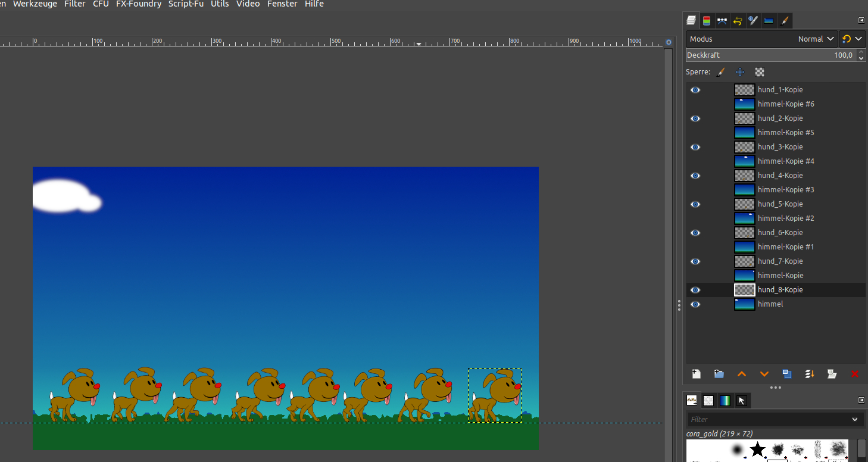The width and height of the screenshot is (868, 462).
Task: Pick the black star brush thumbnail
Action: (757, 449)
